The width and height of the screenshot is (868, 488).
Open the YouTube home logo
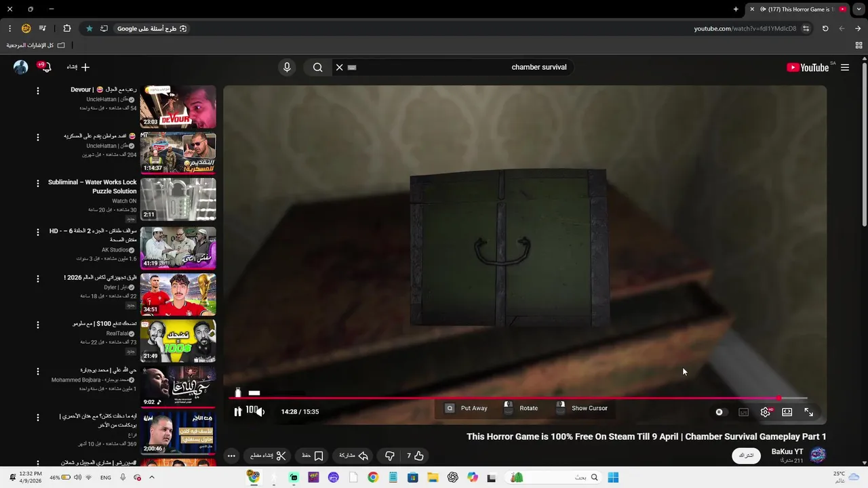point(808,67)
